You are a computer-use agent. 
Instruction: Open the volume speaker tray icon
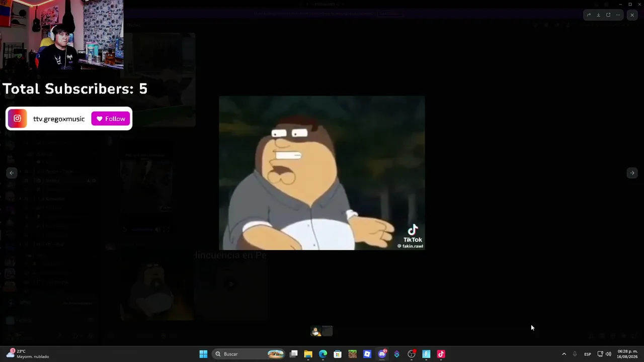pyautogui.click(x=608, y=354)
